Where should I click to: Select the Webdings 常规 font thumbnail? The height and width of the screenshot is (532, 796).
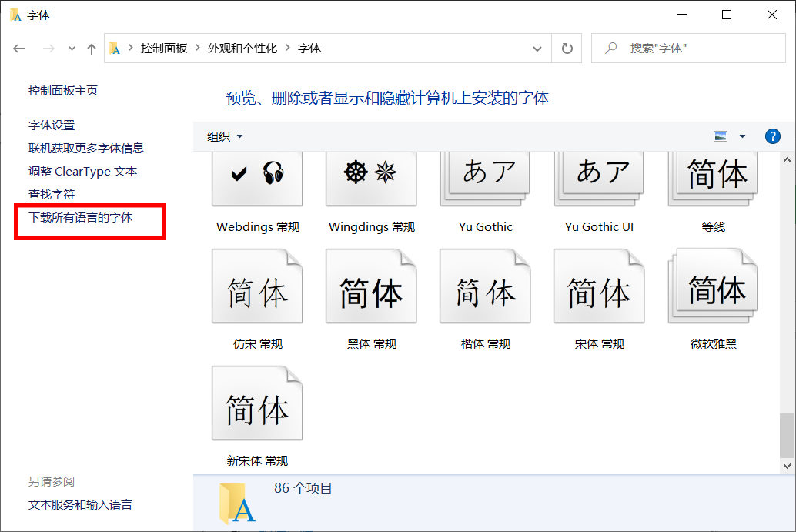(257, 178)
